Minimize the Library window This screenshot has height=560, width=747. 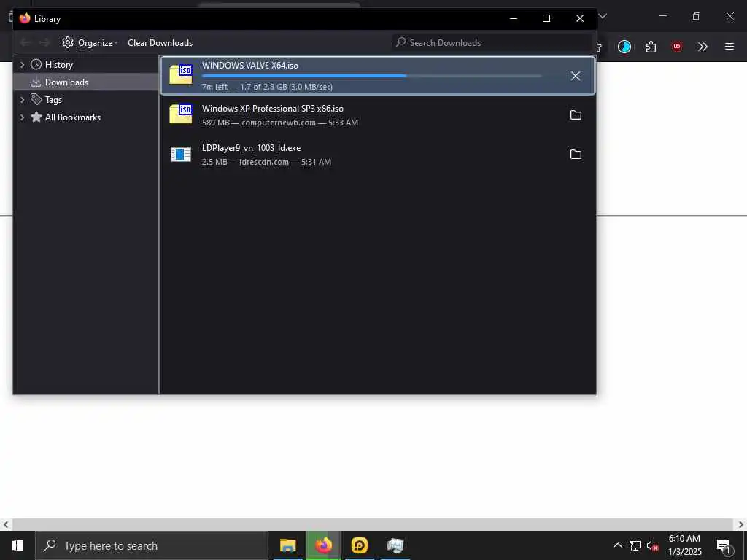click(514, 18)
